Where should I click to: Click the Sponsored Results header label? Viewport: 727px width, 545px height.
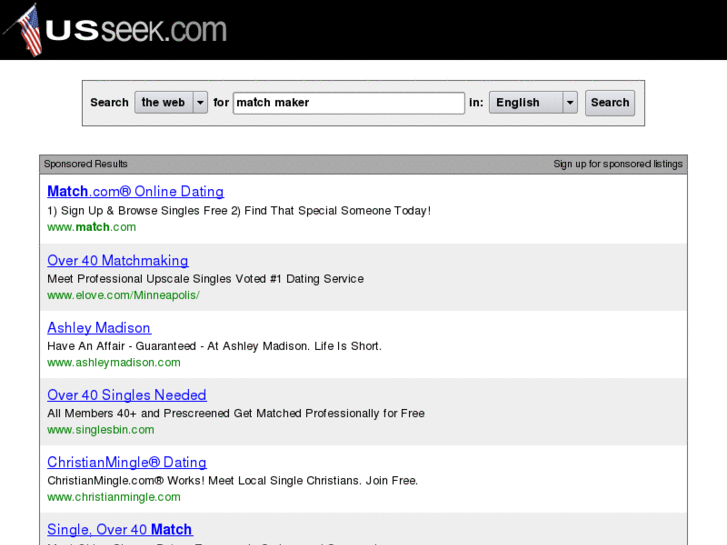pyautogui.click(x=86, y=164)
